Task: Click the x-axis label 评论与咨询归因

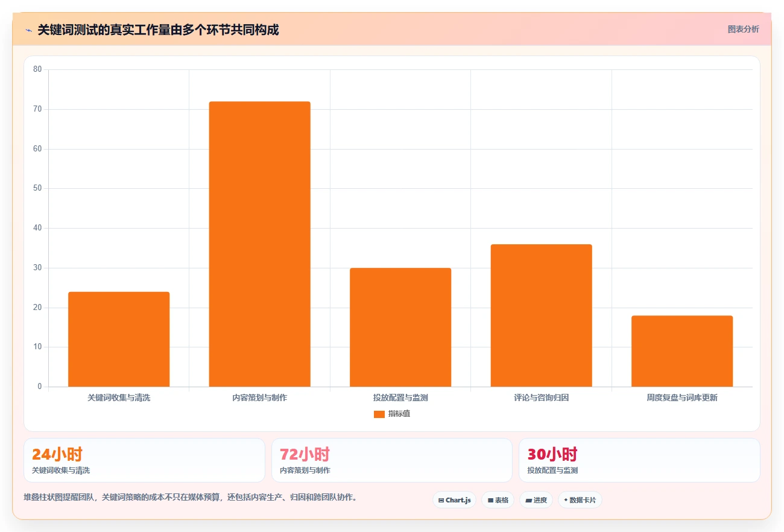Action: (x=541, y=398)
